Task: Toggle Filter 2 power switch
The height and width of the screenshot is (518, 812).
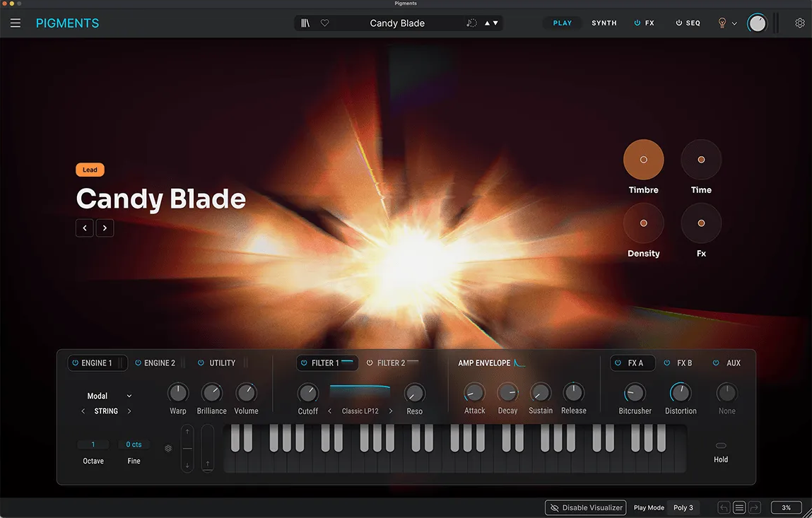Action: pos(370,363)
